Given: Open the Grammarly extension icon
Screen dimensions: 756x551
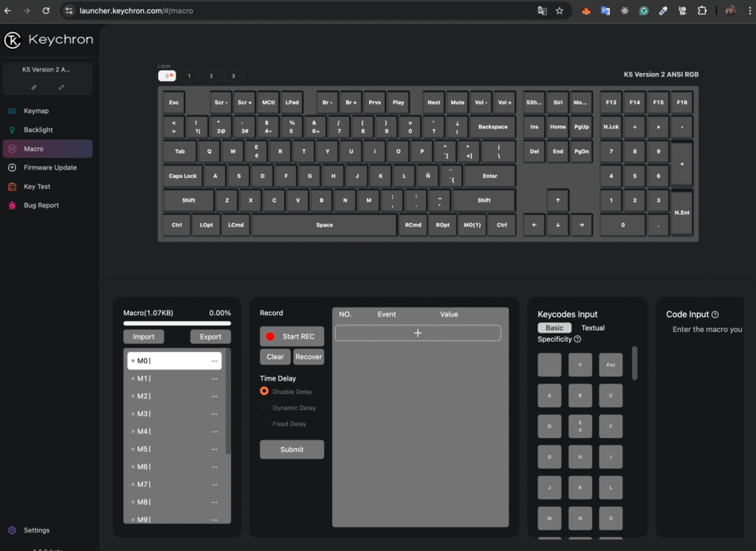Looking at the screenshot, I should [x=644, y=10].
